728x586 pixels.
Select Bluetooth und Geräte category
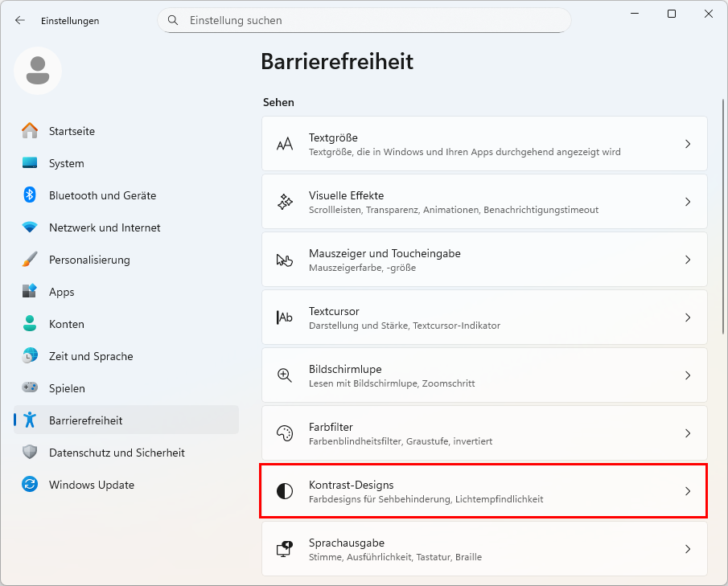coord(126,195)
